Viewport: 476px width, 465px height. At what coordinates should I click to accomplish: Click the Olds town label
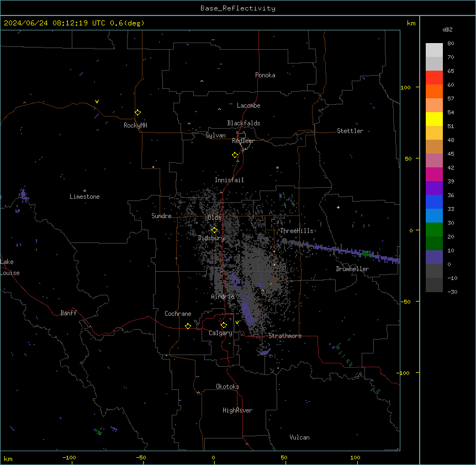pyautogui.click(x=214, y=218)
